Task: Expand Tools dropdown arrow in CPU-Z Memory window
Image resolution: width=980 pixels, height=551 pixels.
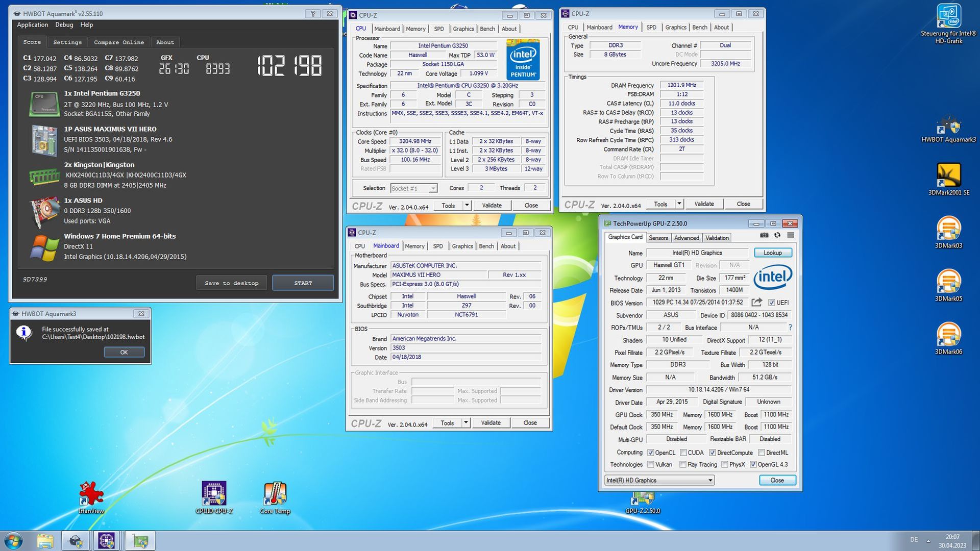Action: (x=679, y=204)
